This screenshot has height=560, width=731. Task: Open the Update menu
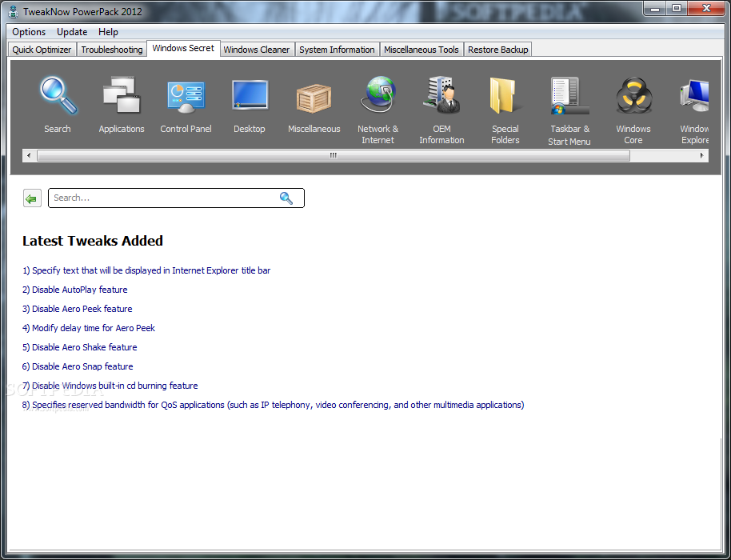[x=72, y=32]
